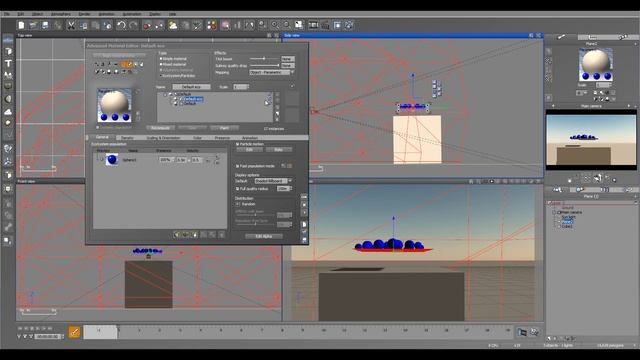This screenshot has width=640, height=360.
Task: Select Simple material radio option
Action: coord(161,59)
